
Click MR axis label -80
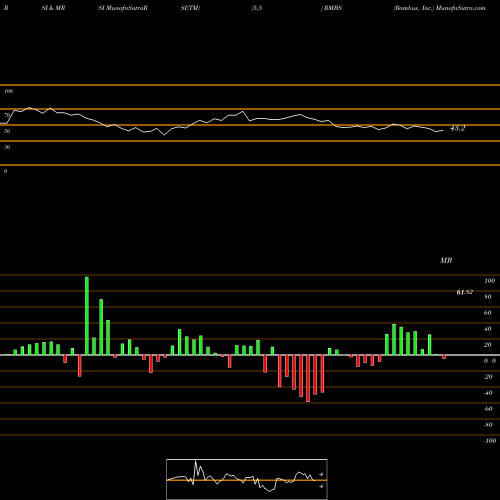[x=488, y=425]
